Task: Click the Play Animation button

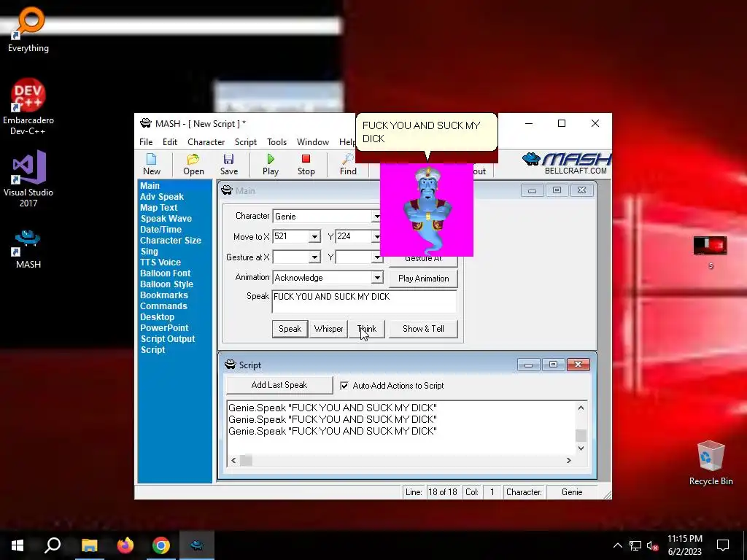Action: [x=424, y=278]
